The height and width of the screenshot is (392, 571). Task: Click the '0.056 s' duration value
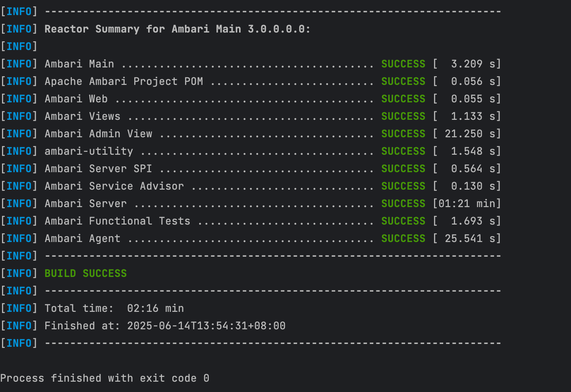click(473, 81)
